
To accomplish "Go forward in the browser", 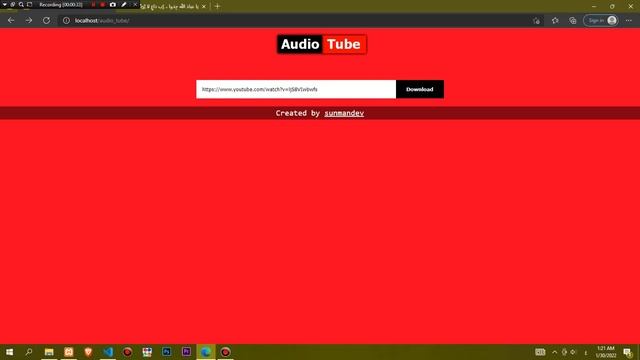I will [29, 20].
